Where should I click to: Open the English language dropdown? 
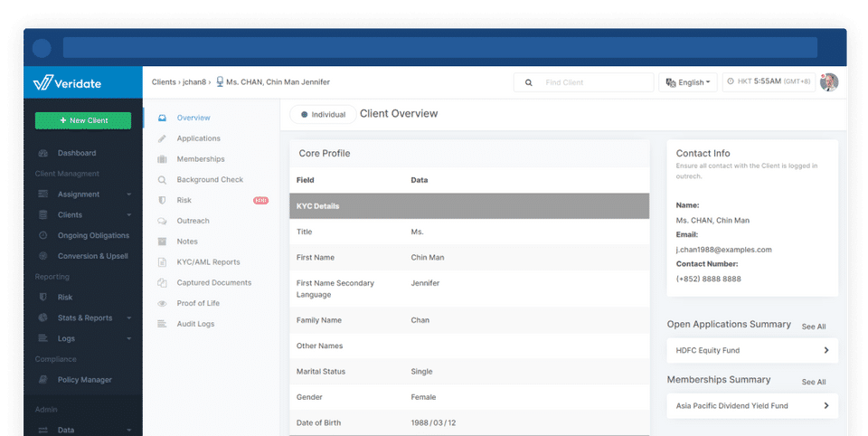point(687,82)
